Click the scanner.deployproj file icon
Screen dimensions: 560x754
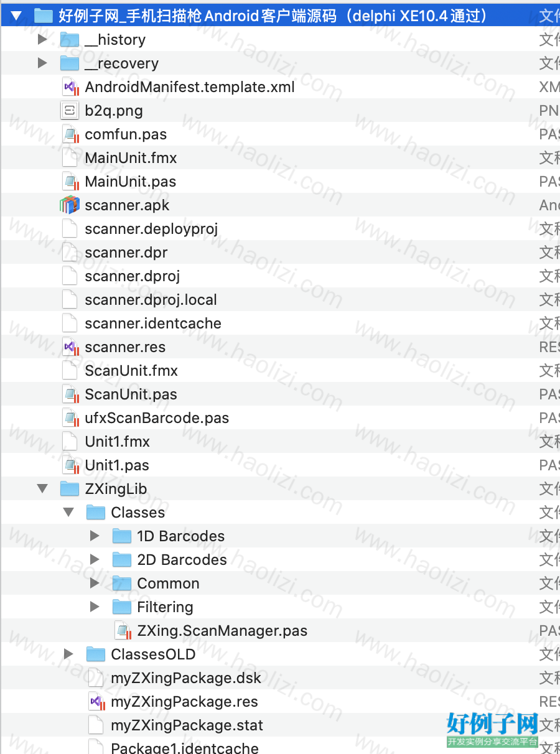click(x=70, y=229)
